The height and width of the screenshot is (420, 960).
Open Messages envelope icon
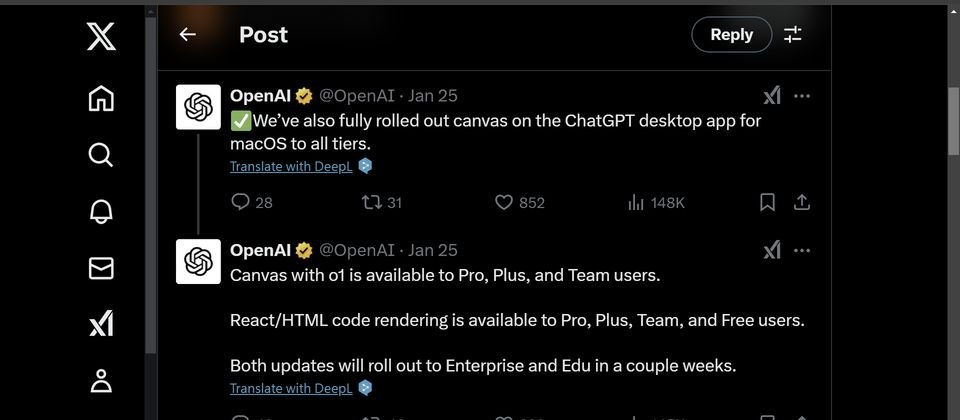click(x=101, y=268)
